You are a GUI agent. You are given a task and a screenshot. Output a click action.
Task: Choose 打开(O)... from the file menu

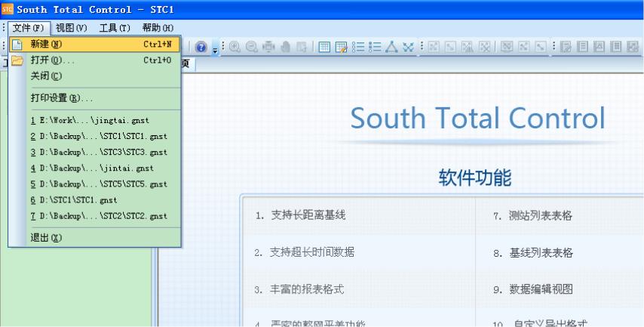point(94,60)
